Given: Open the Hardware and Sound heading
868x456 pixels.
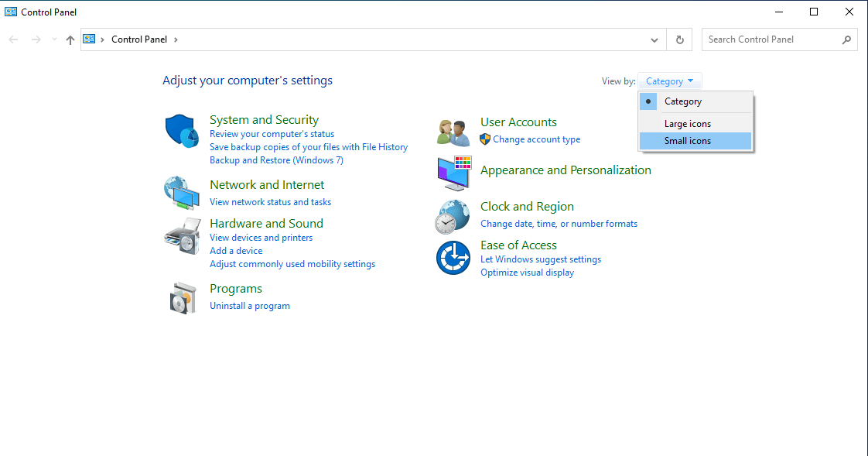Looking at the screenshot, I should tap(266, 223).
